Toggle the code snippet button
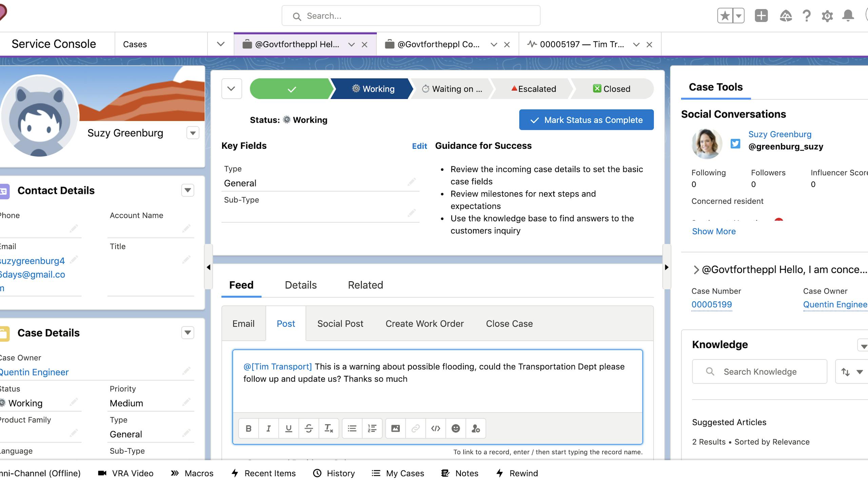This screenshot has width=868, height=486. click(x=436, y=428)
